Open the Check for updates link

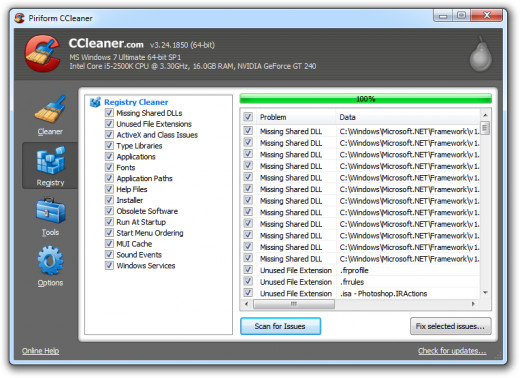point(452,351)
